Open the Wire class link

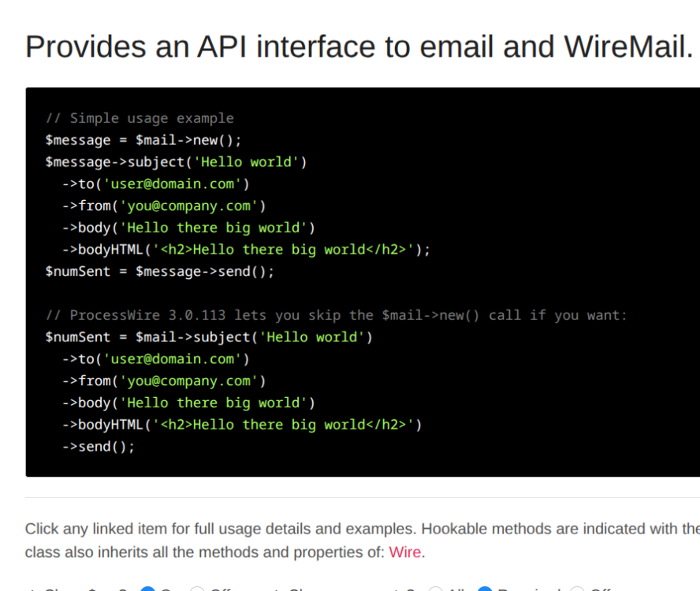[x=405, y=552]
